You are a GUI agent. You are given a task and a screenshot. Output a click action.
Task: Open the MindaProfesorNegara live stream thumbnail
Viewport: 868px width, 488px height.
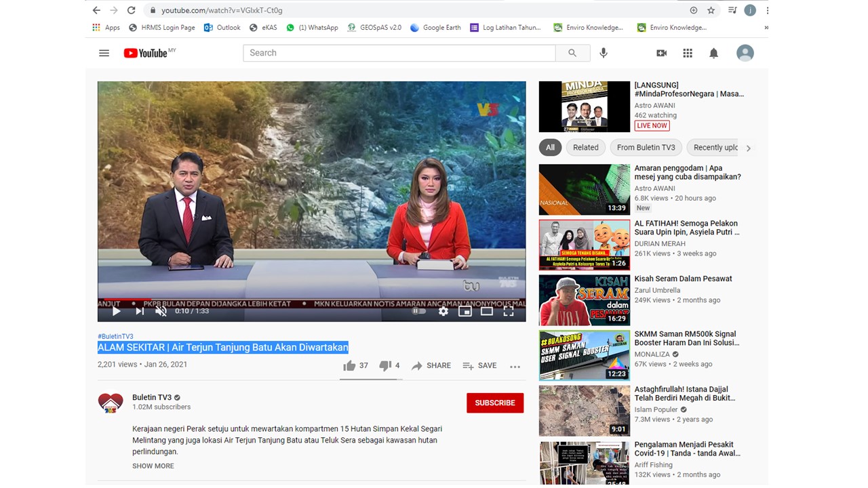[585, 107]
